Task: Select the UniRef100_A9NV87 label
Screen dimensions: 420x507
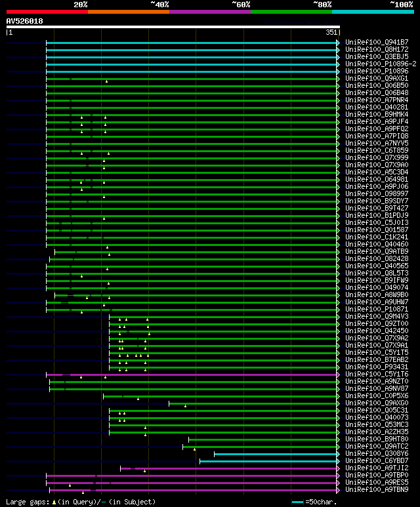Action: pos(377,389)
